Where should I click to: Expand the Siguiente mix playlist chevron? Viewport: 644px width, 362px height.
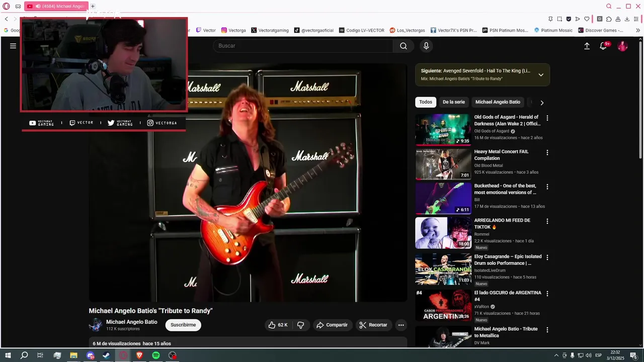coord(541,75)
